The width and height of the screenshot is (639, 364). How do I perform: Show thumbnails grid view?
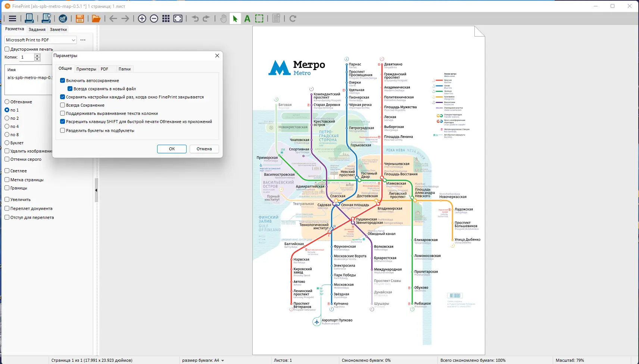pos(166,19)
